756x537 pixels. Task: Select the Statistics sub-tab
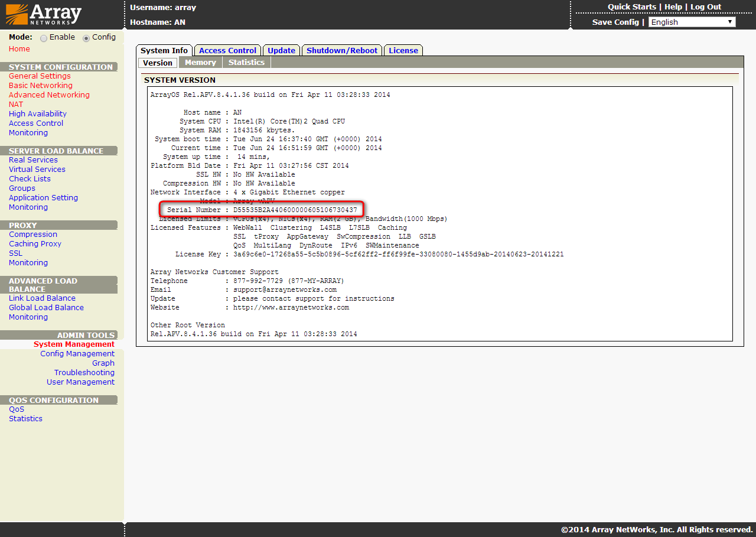click(x=246, y=63)
